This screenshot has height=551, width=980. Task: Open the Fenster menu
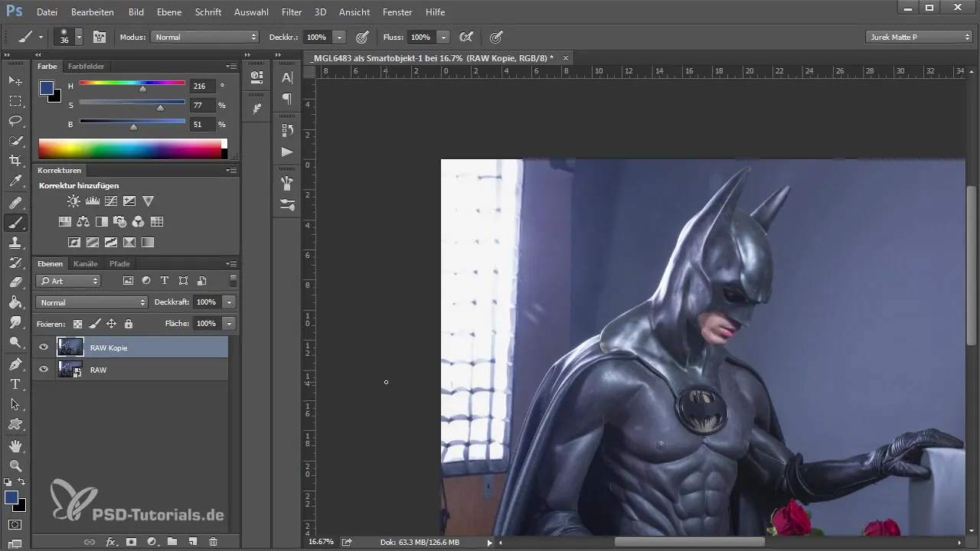click(x=397, y=12)
